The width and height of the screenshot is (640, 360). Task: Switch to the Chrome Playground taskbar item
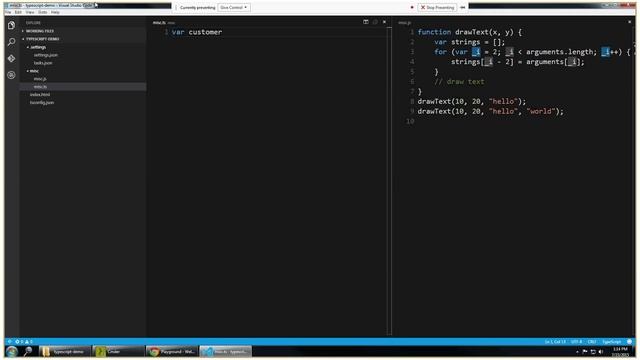coord(172,351)
